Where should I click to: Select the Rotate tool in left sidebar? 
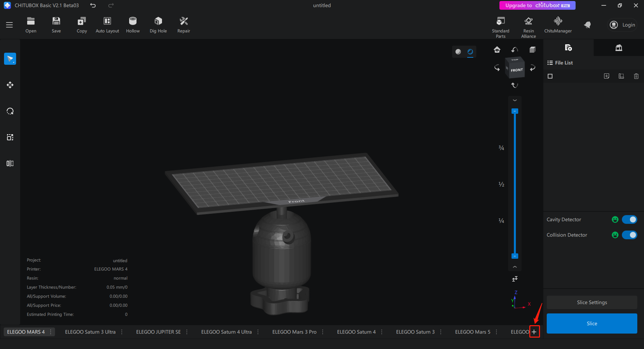[x=10, y=111]
